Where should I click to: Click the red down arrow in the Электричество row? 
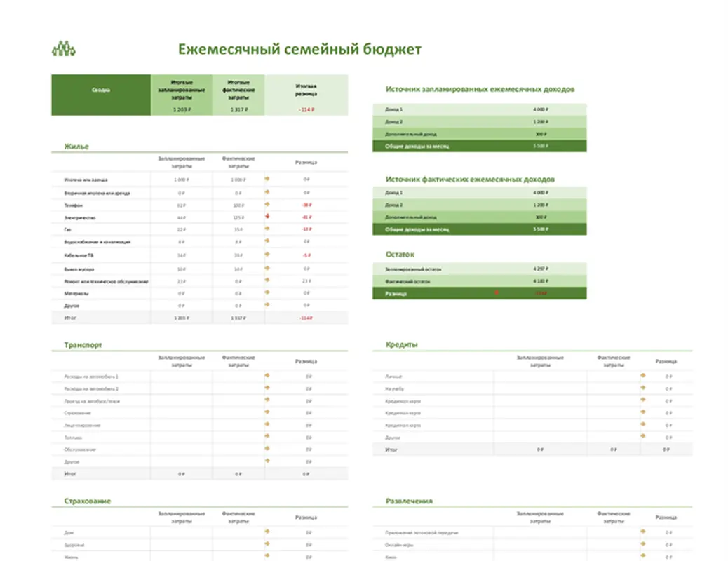click(x=267, y=217)
